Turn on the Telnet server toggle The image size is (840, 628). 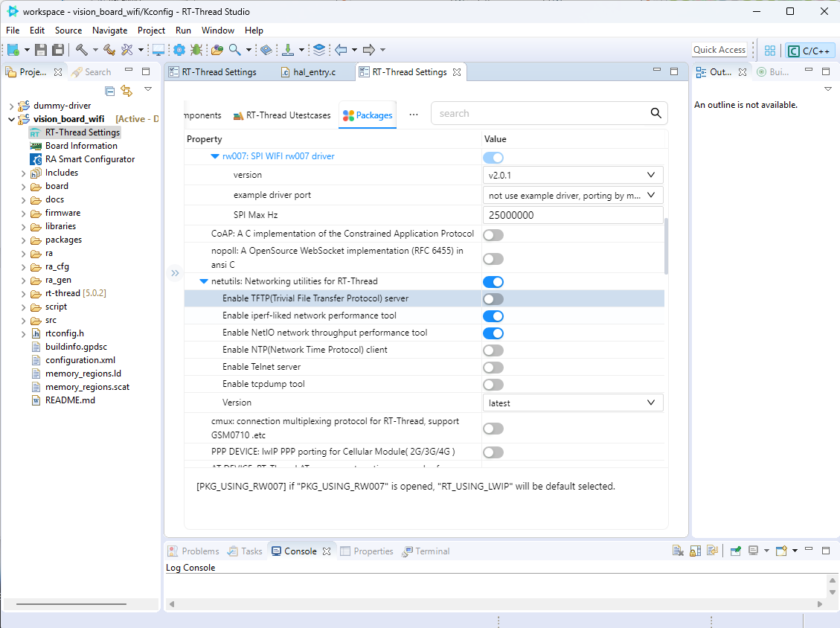click(493, 368)
